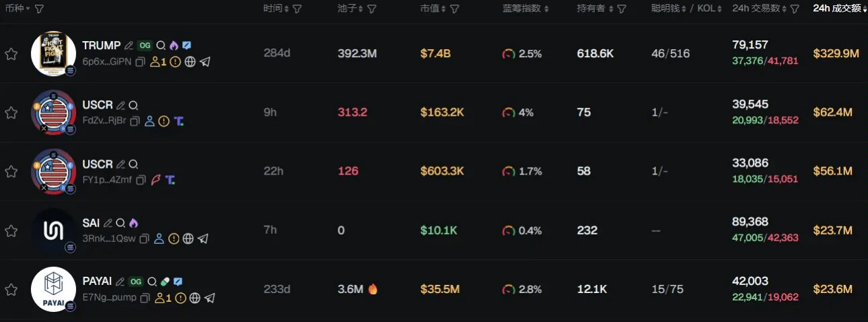Screen dimensions: 868x322
Task: Open the 持有者 column filter funnel
Action: point(622,9)
